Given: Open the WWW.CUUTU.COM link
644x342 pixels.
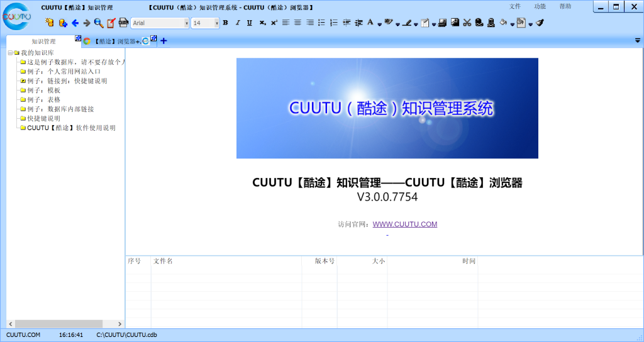Looking at the screenshot, I should coord(404,224).
